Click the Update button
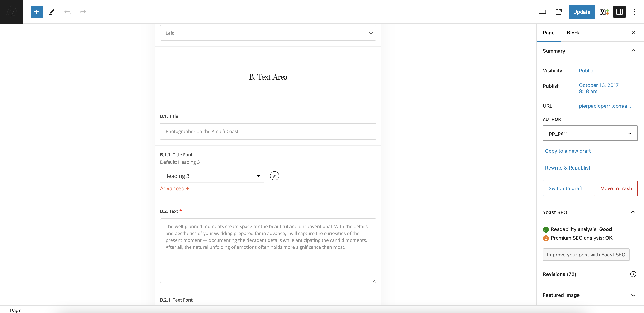644x313 pixels. coord(582,12)
